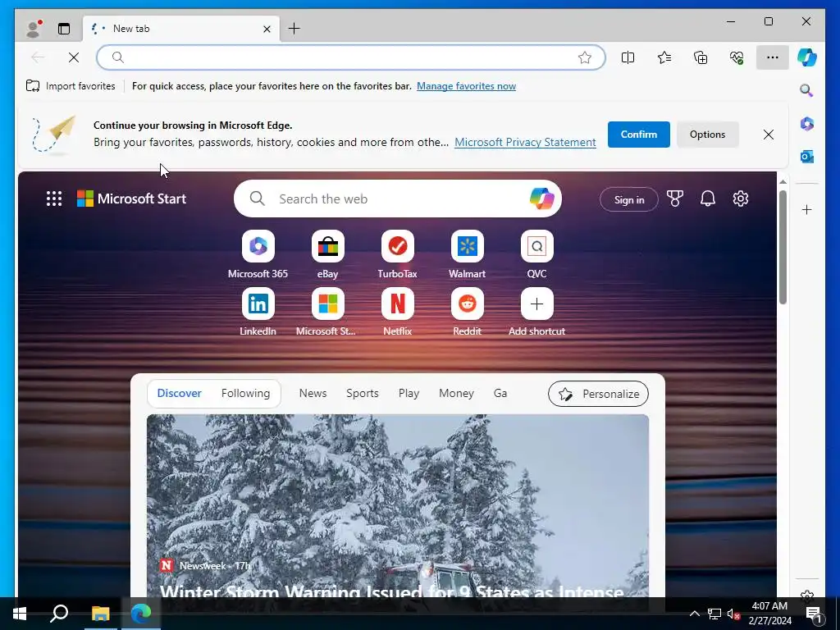The image size is (840, 630).
Task: Click the page vertical scrollbar
Action: 783,248
